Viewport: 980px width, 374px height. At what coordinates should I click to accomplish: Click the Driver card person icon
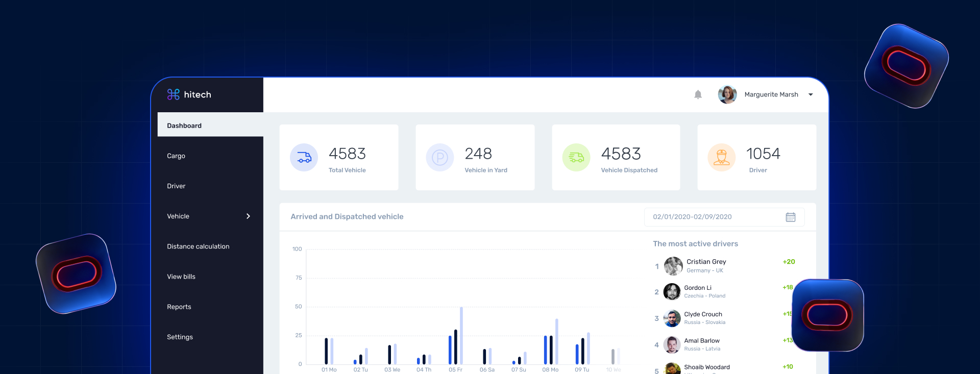click(721, 157)
